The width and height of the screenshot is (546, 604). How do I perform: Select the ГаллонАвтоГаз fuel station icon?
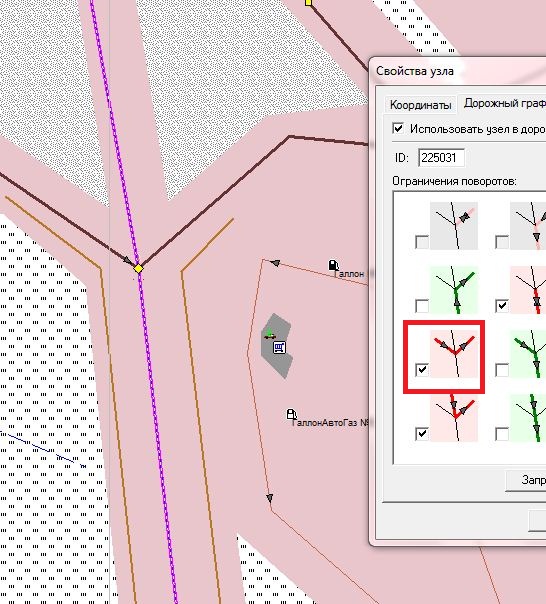(291, 414)
